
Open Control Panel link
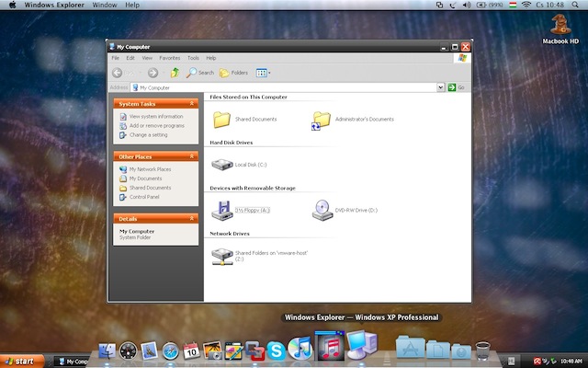coord(144,197)
